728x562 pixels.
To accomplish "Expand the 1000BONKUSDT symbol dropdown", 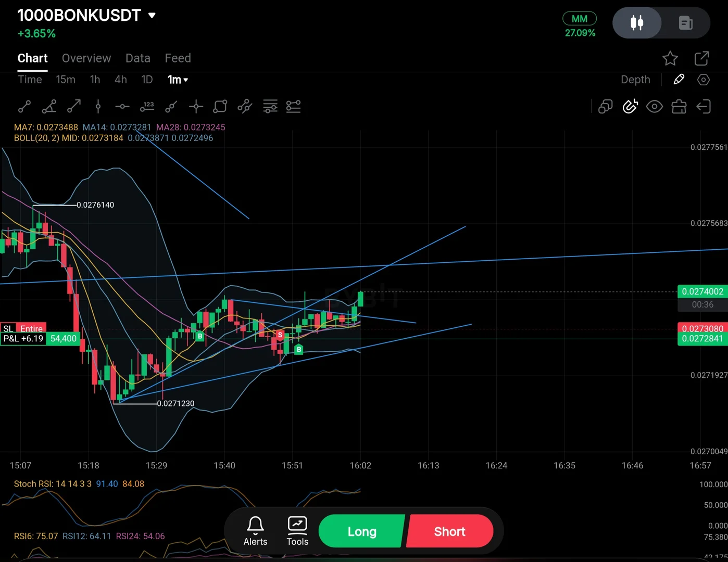I will coord(152,16).
